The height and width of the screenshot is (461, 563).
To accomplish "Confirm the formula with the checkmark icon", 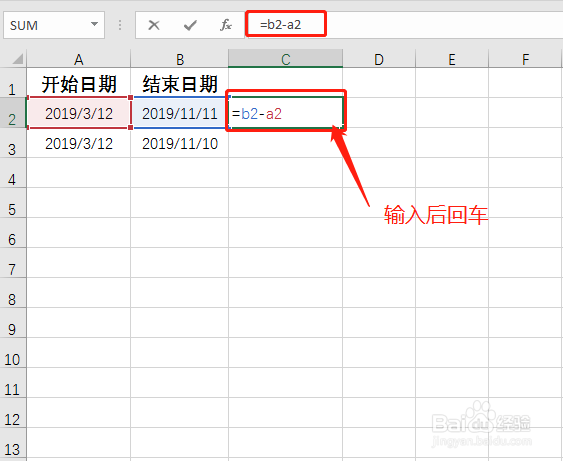I will point(190,25).
